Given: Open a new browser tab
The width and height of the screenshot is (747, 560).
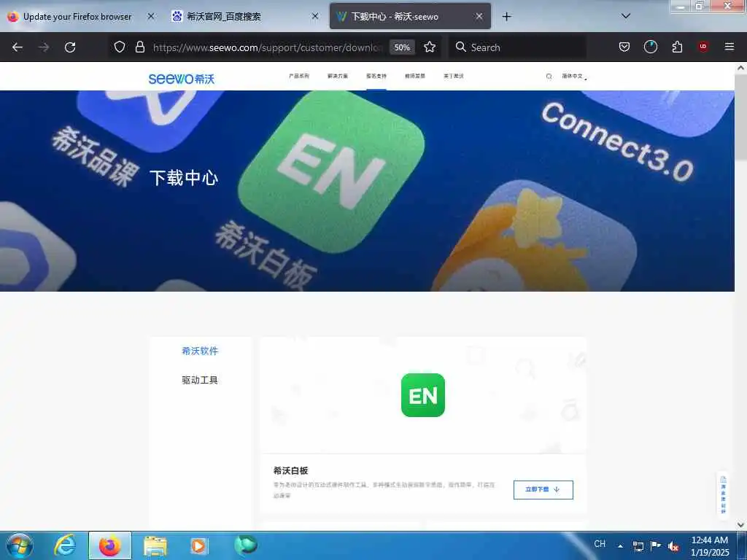Looking at the screenshot, I should pyautogui.click(x=506, y=17).
